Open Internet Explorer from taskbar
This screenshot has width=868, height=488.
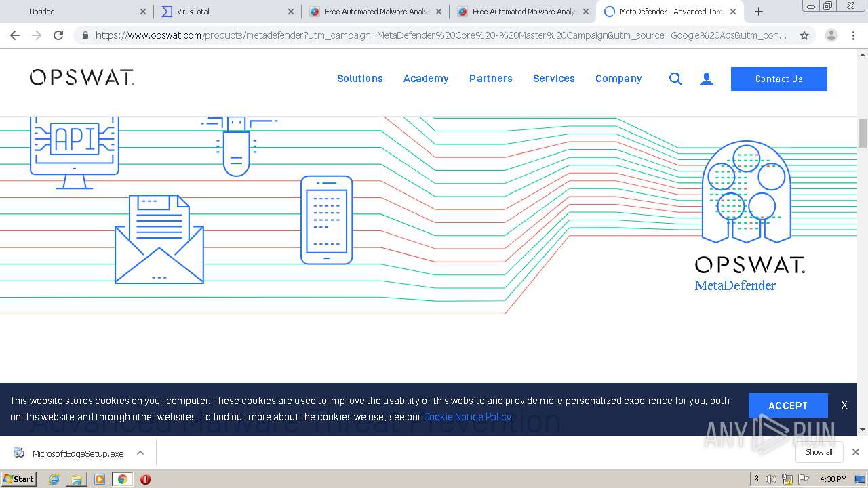click(54, 479)
